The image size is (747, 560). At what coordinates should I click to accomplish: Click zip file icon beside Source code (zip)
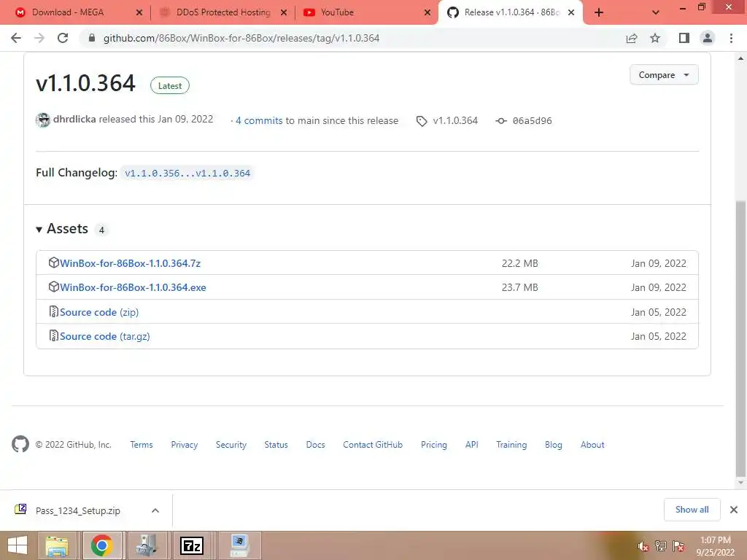54,311
